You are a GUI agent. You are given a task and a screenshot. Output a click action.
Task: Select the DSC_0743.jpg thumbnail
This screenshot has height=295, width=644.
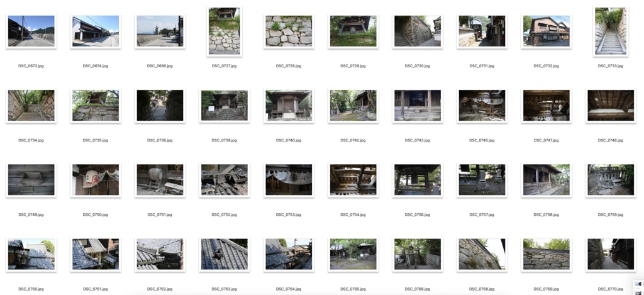418,106
